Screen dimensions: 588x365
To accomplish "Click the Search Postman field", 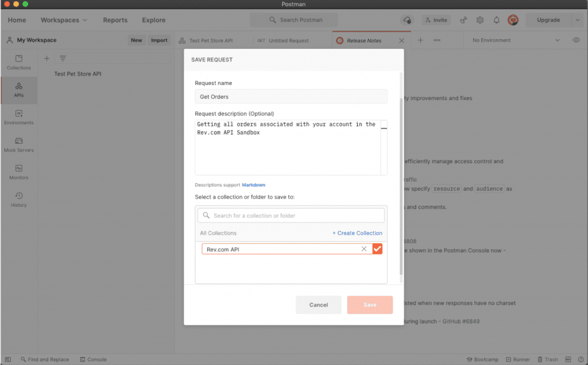I will point(293,20).
